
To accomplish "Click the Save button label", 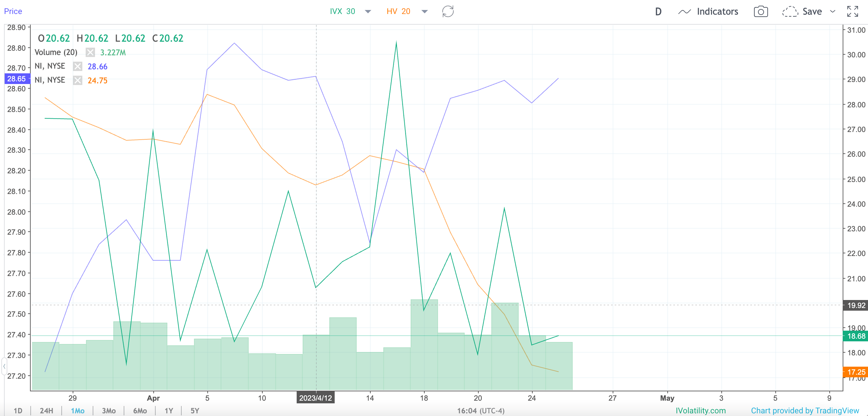I will 812,11.
